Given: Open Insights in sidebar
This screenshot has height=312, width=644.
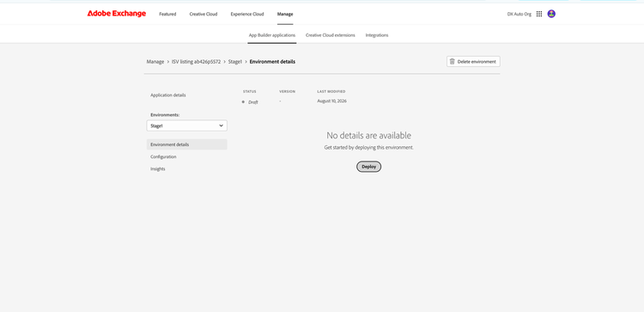Looking at the screenshot, I should pos(158,168).
